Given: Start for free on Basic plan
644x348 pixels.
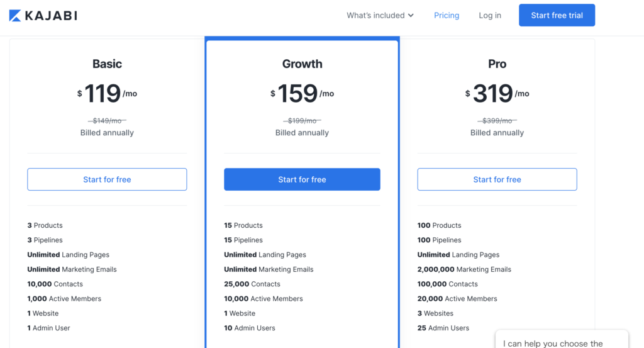Looking at the screenshot, I should pyautogui.click(x=107, y=179).
